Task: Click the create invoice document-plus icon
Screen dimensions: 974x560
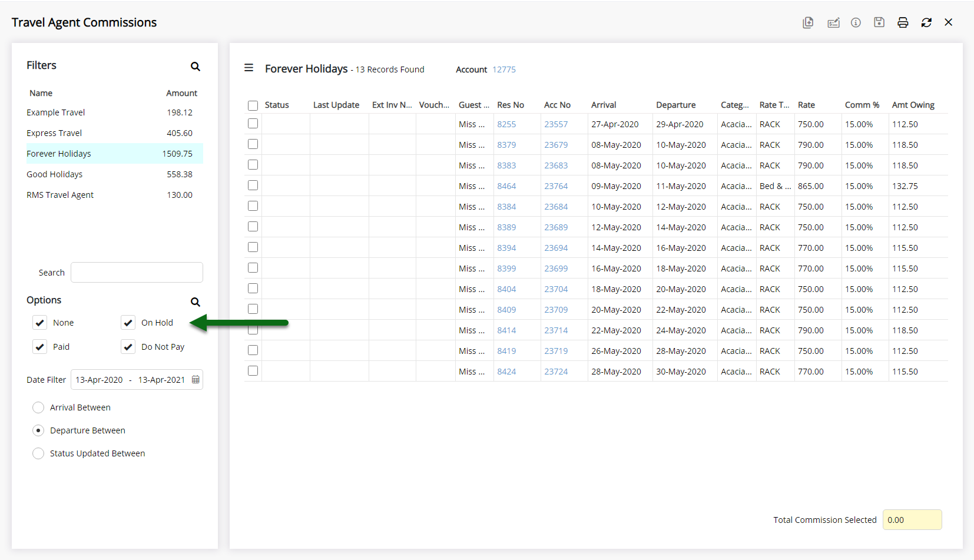Action: tap(808, 22)
